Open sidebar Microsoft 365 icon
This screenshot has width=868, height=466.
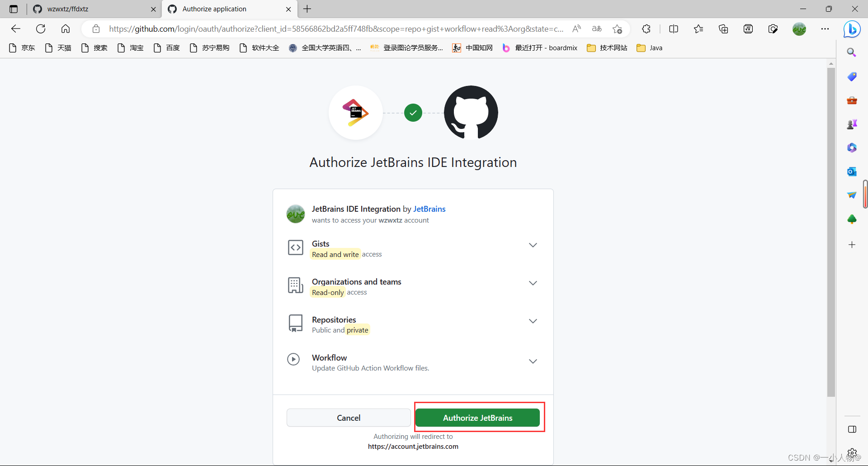point(852,147)
